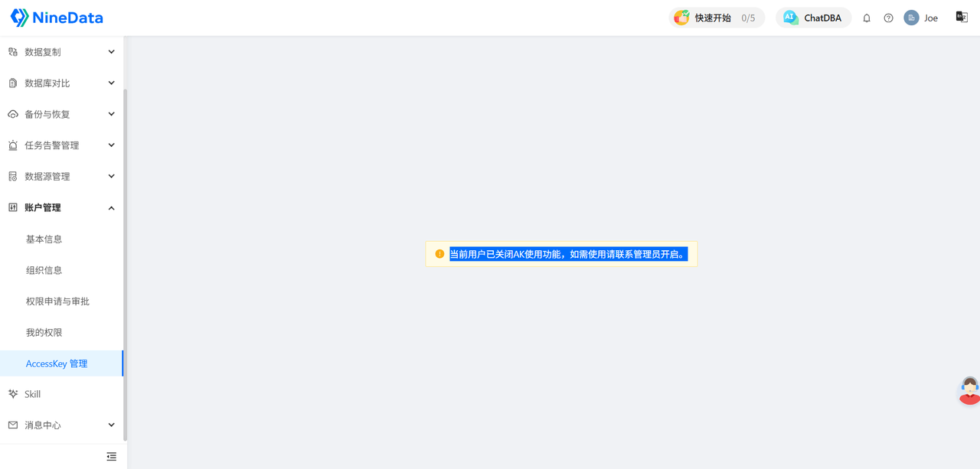Viewport: 980px width, 469px height.
Task: Click the 任务告警管理 alarm icon
Action: 13,145
